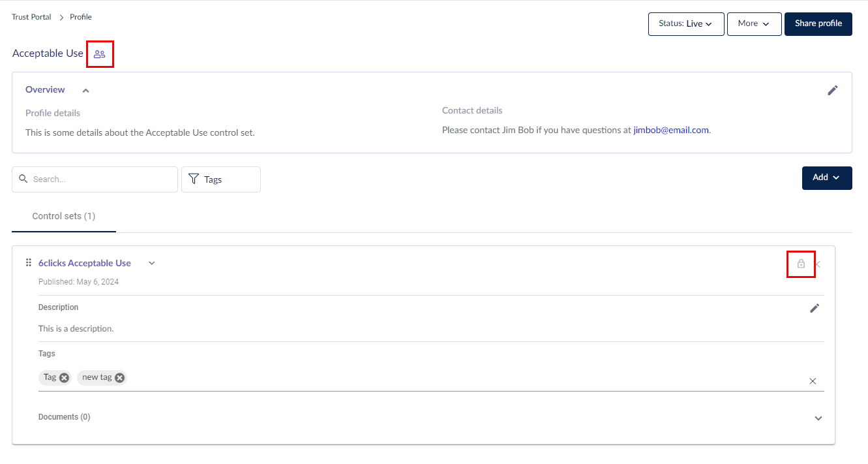868x464 pixels.
Task: Open the jimbob@email.com link
Action: click(671, 130)
